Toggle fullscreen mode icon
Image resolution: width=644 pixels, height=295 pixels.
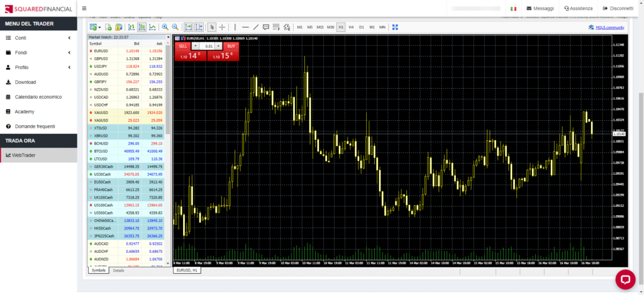coord(395,27)
